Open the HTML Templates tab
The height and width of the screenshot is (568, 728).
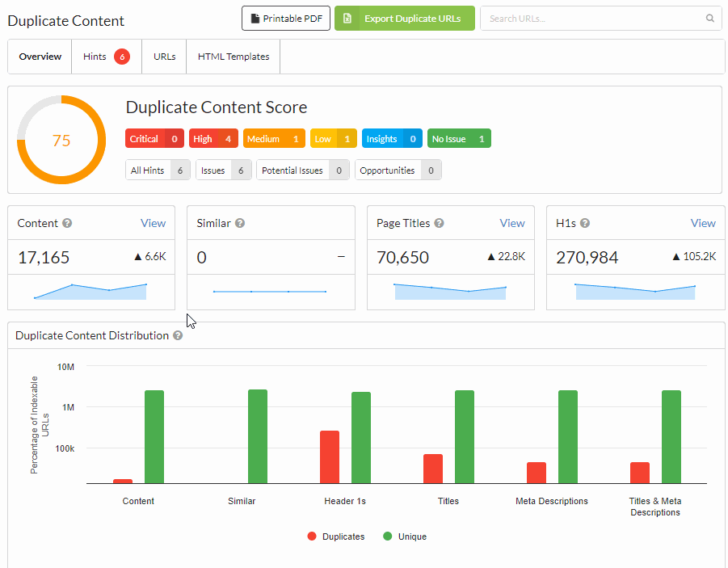(x=234, y=57)
